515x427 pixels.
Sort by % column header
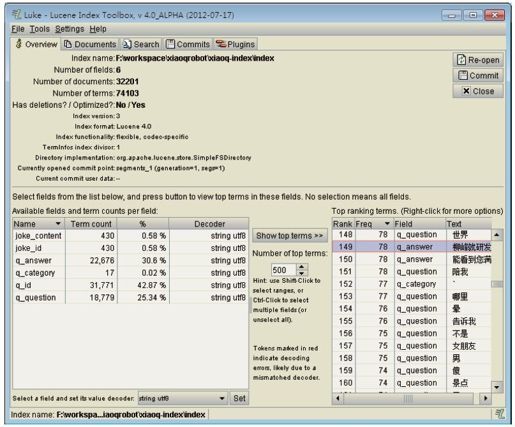pyautogui.click(x=143, y=224)
